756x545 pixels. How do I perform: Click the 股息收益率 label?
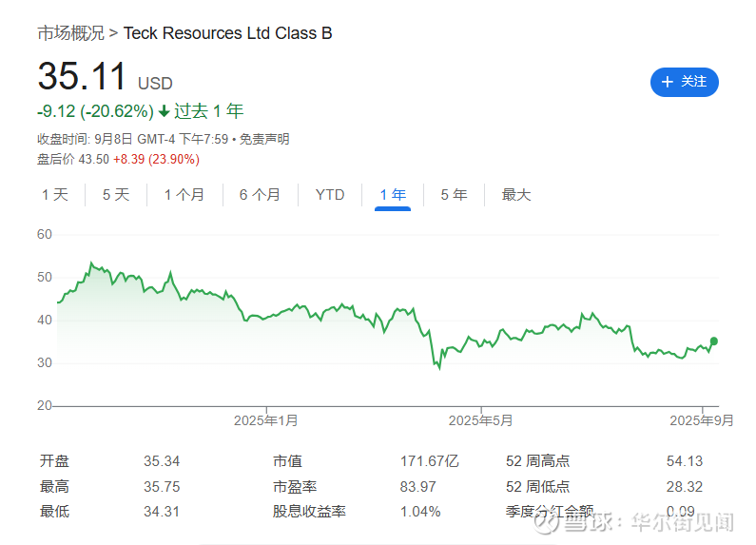[x=309, y=512]
